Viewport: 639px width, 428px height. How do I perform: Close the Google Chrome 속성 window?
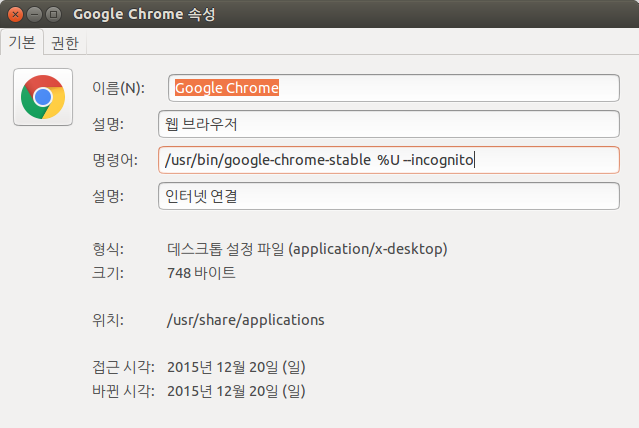point(15,15)
